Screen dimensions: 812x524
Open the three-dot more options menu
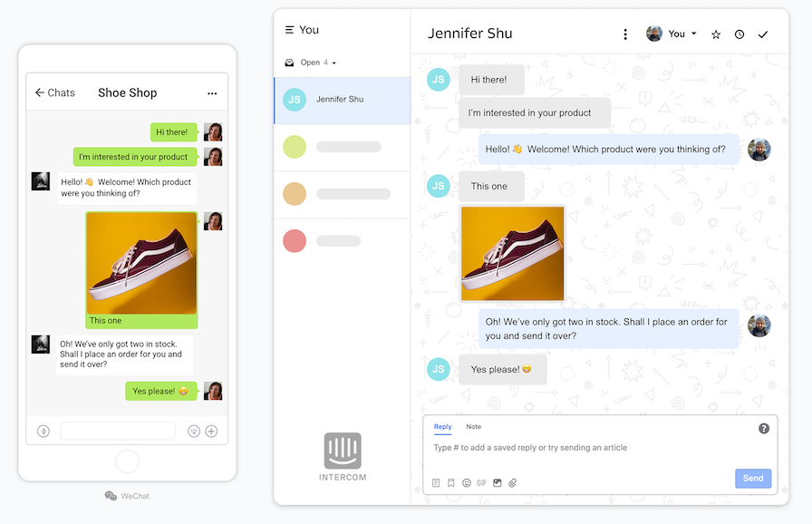(625, 34)
